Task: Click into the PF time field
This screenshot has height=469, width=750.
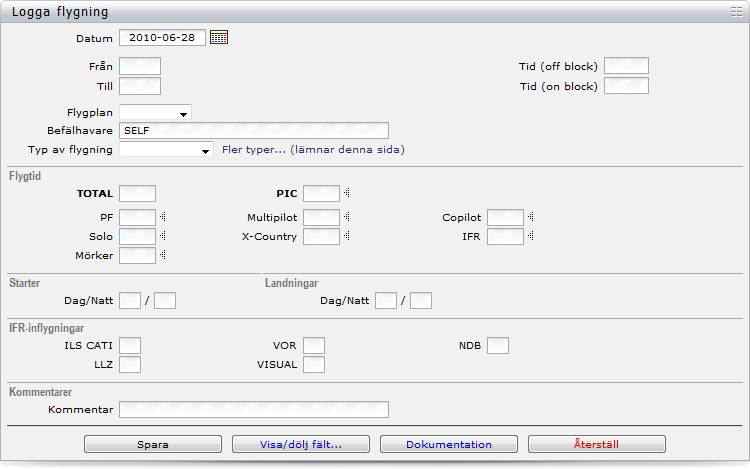Action: pos(137,218)
